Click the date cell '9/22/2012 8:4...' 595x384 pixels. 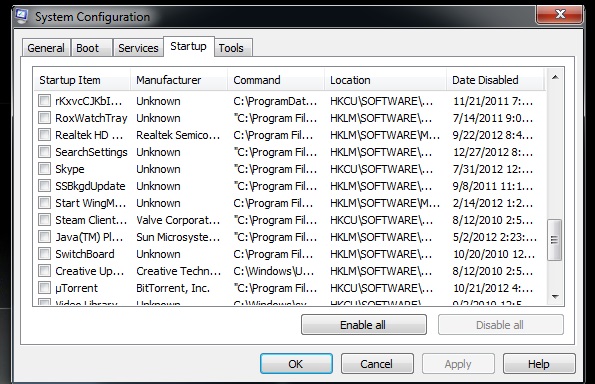pos(493,135)
